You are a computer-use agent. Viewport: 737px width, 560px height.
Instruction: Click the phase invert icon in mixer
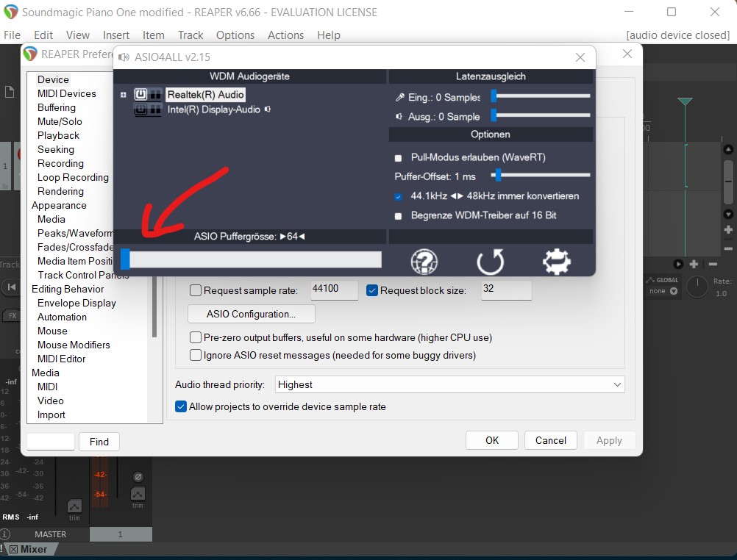(x=138, y=477)
